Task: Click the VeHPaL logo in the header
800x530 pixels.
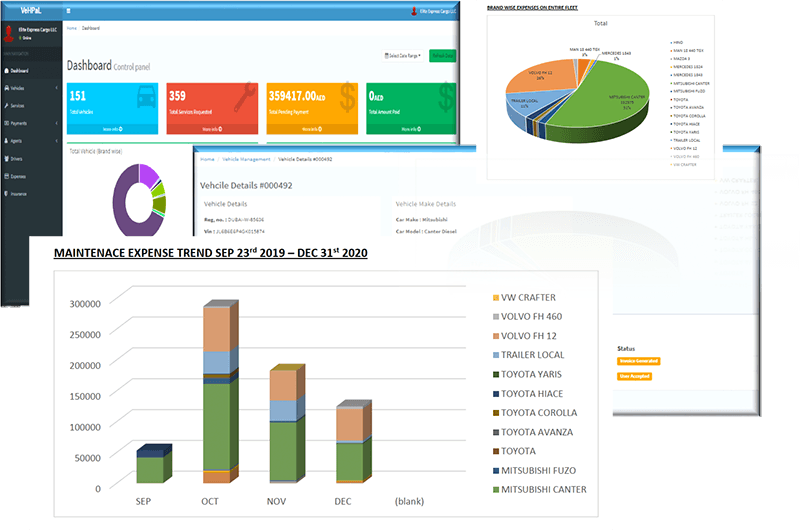Action: [x=31, y=10]
